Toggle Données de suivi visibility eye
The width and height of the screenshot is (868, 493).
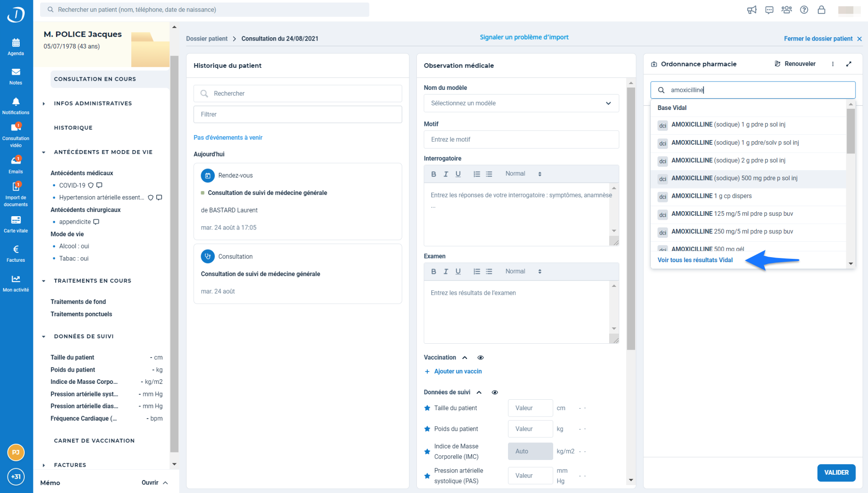pos(495,392)
